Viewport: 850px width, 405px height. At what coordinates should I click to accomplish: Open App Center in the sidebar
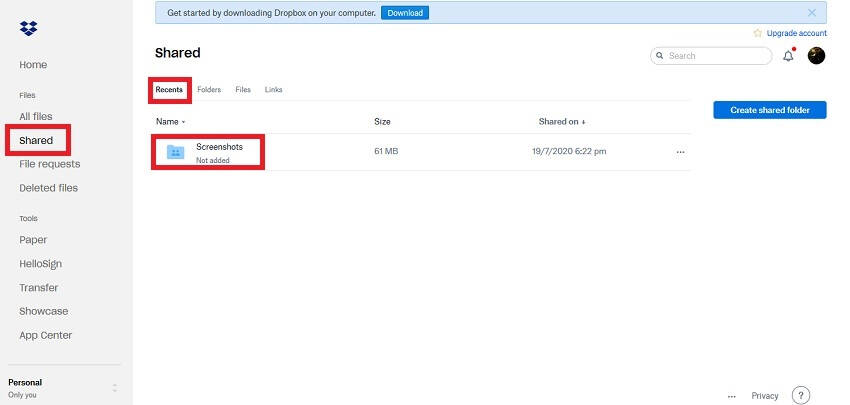46,335
